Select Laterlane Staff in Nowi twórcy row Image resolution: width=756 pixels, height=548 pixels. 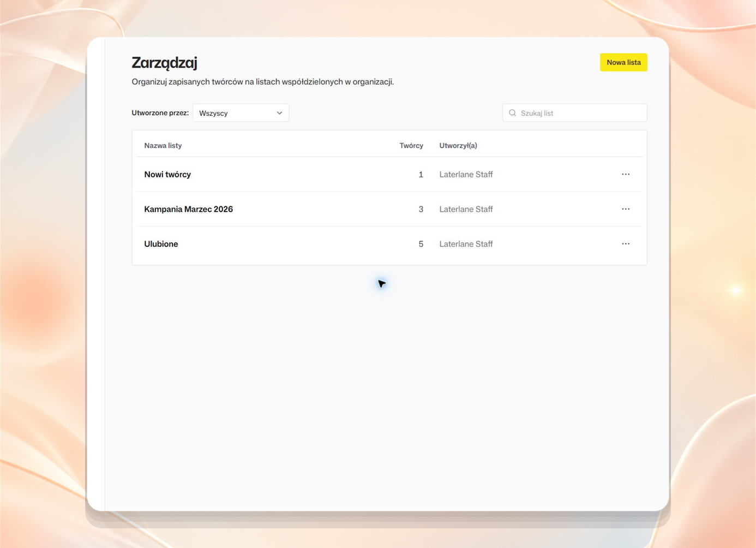(466, 175)
